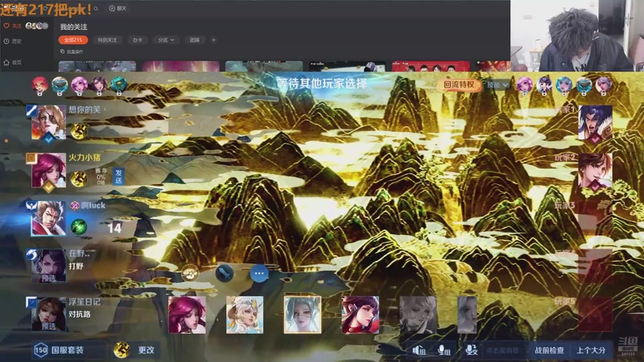Pick the highlighted silver-haired hero card

[303, 315]
